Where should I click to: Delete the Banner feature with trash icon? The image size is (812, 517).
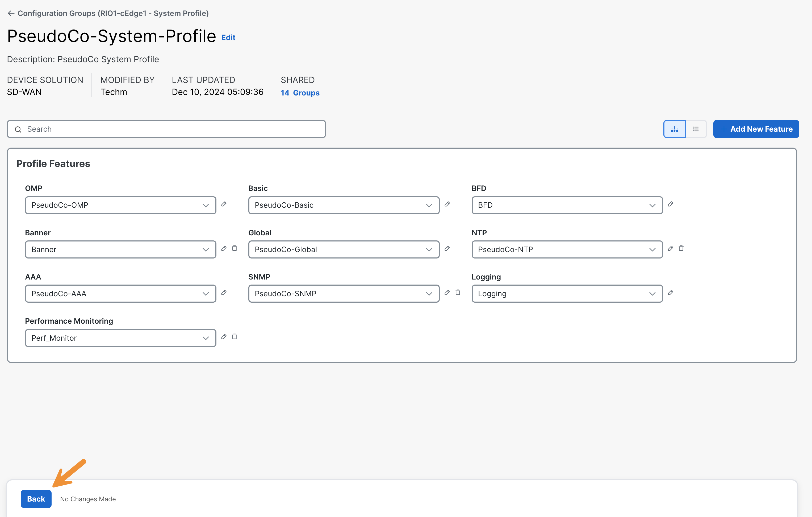click(234, 249)
